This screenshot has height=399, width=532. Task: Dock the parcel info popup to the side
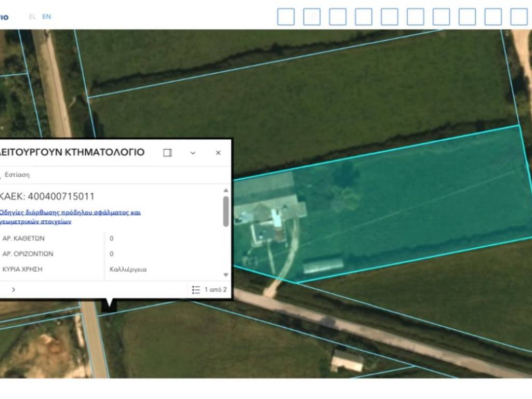tap(167, 153)
